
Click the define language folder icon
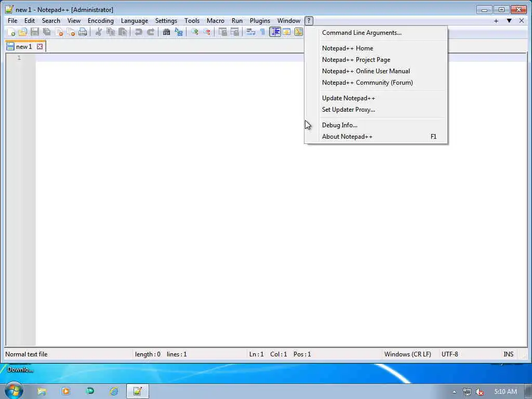click(x=287, y=32)
